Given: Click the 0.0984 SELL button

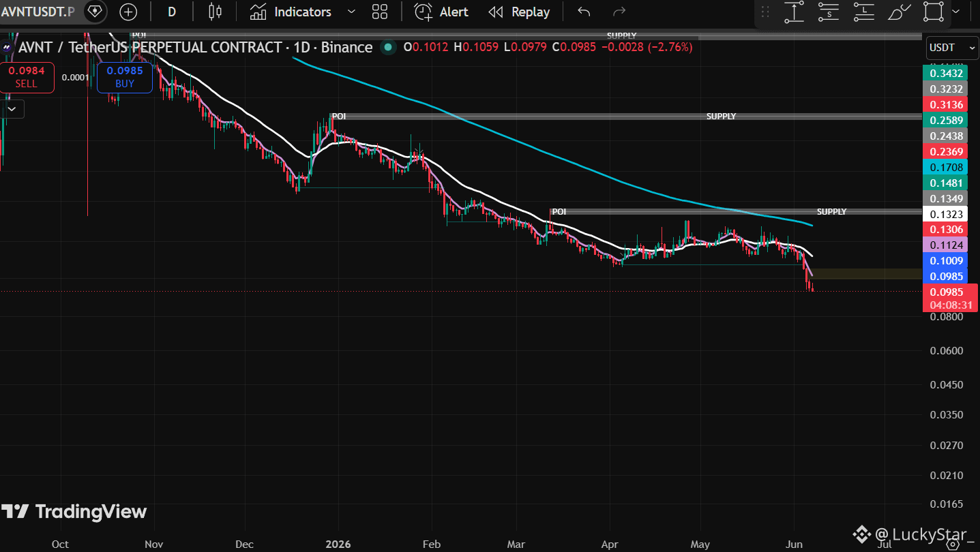Looking at the screenshot, I should pos(27,77).
